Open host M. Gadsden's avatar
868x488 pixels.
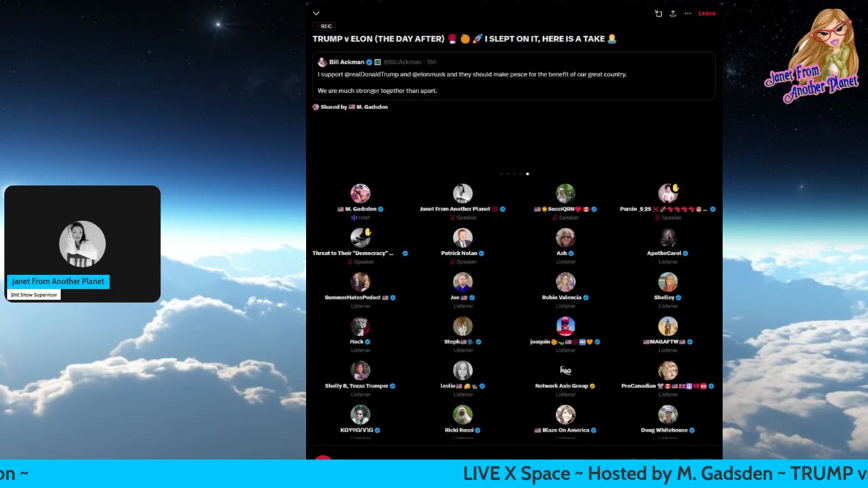(x=360, y=193)
